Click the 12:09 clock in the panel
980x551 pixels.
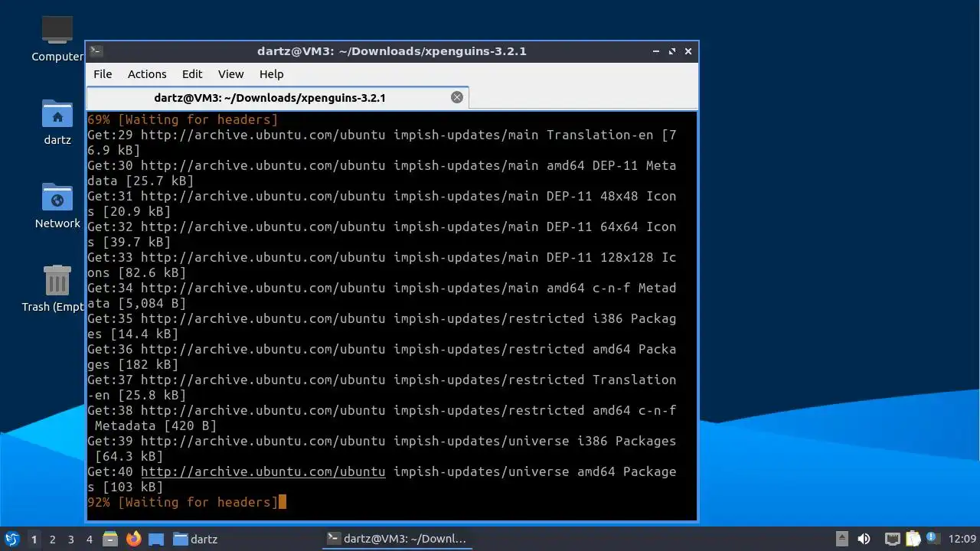coord(962,539)
